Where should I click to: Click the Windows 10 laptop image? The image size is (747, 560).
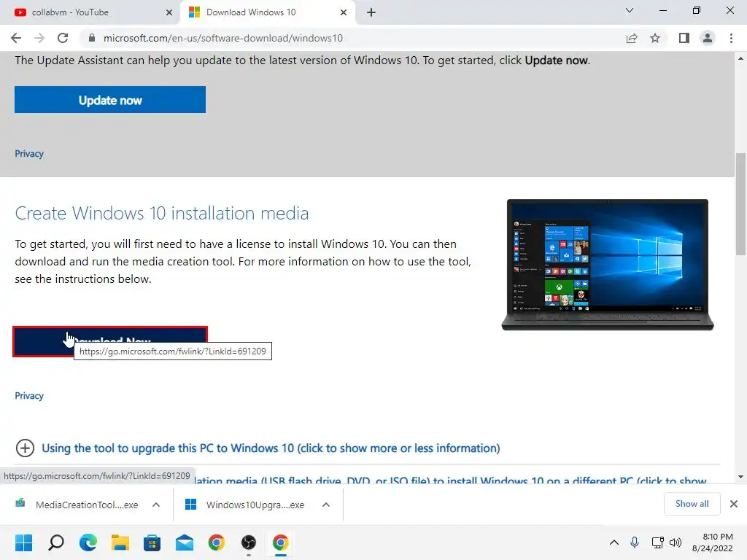pyautogui.click(x=608, y=265)
